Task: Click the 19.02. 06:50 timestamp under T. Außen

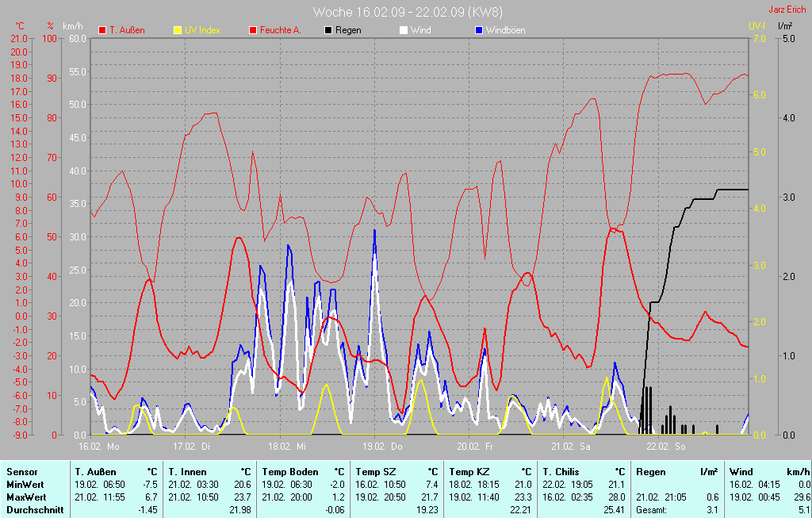Action: point(100,485)
